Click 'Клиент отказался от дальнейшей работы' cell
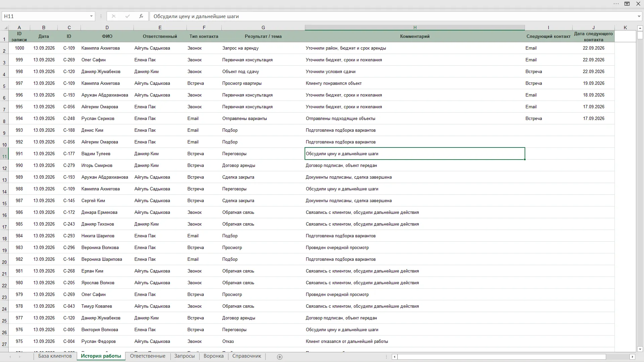 tap(415, 341)
